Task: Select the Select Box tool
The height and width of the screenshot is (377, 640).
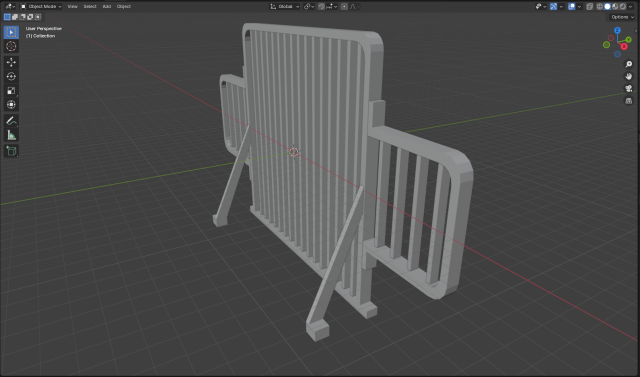Action: [x=11, y=32]
